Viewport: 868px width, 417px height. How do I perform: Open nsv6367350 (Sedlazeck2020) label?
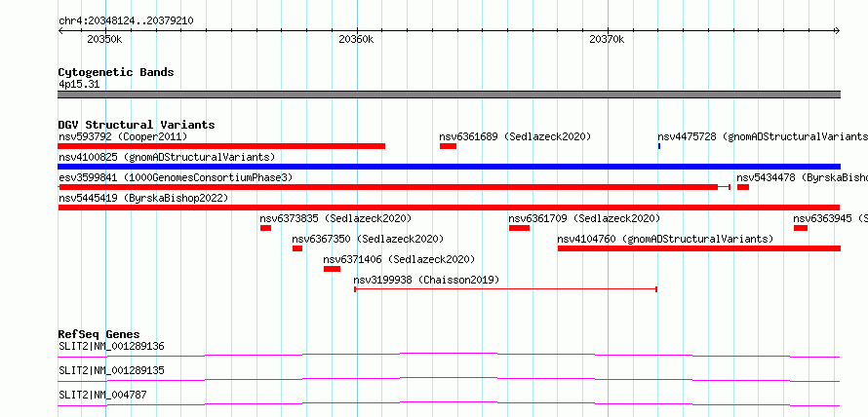368,239
